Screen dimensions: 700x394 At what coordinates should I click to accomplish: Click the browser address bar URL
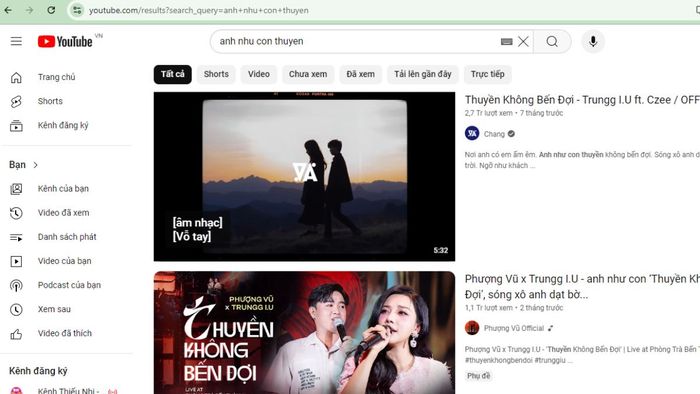click(199, 10)
